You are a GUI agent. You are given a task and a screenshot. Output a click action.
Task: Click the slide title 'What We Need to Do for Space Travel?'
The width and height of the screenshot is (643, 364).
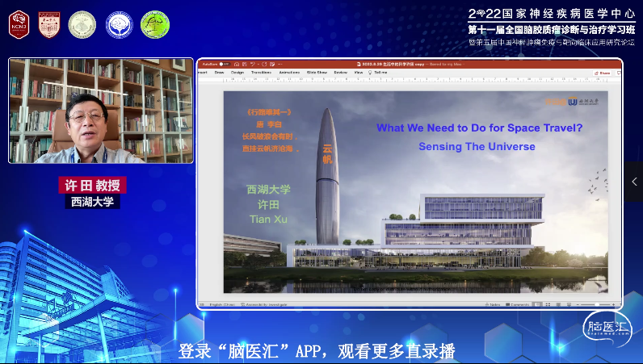(479, 128)
